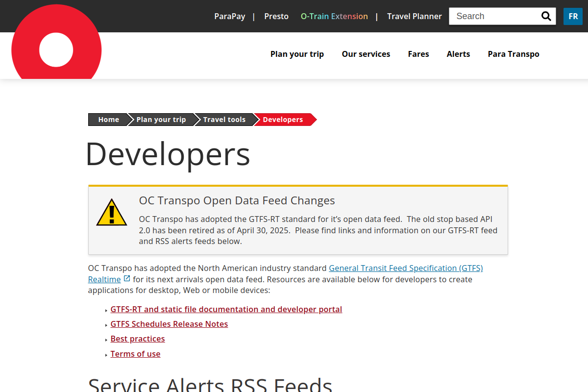The image size is (588, 392).
Task: Open the ParaPay link
Action: (x=230, y=16)
